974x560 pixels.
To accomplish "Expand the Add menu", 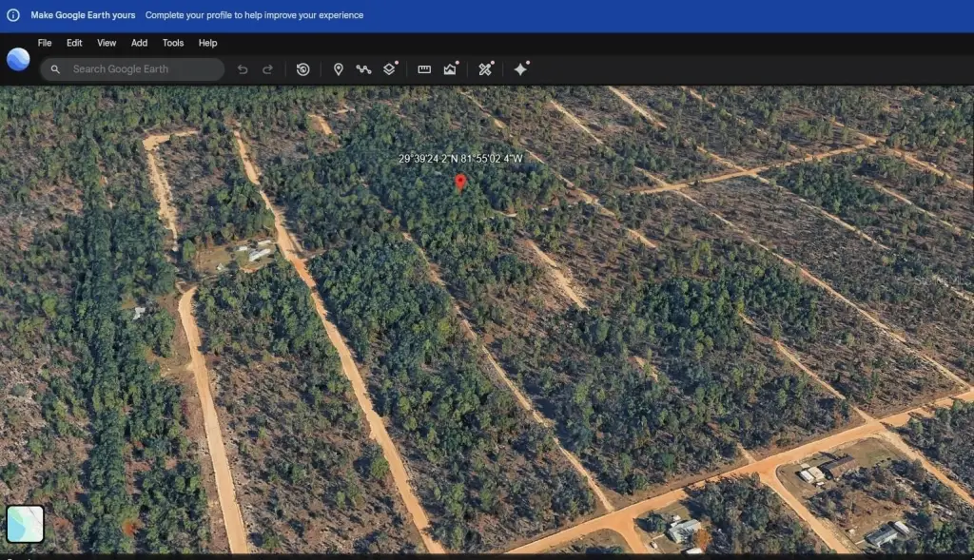I will (x=139, y=43).
